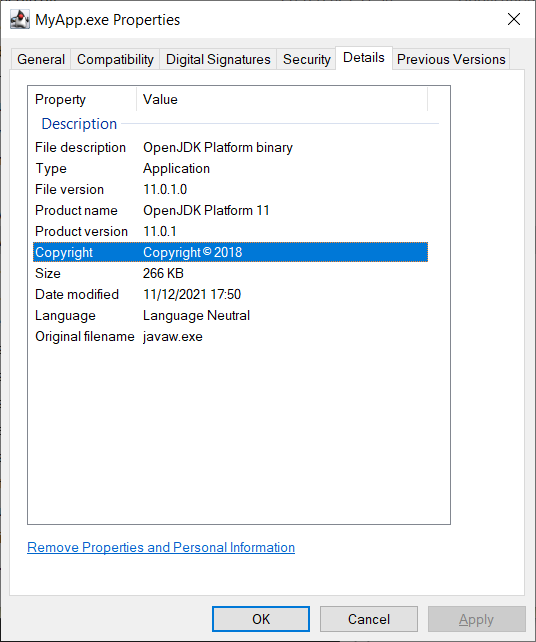This screenshot has height=642, width=536.
Task: Click the Language Neutral value
Action: (x=197, y=316)
